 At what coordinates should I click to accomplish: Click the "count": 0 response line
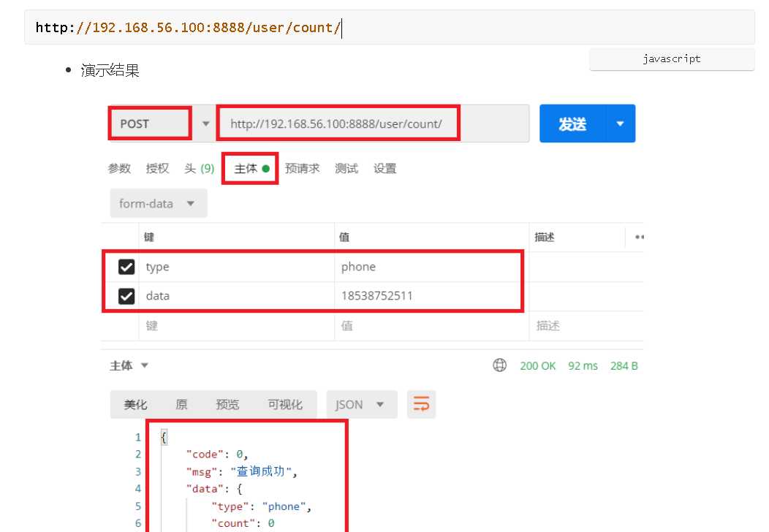tap(243, 524)
